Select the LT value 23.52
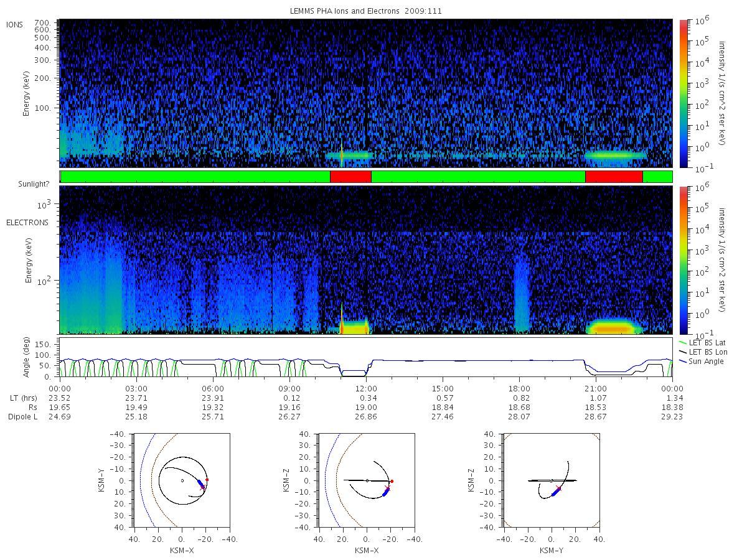 [x=59, y=398]
